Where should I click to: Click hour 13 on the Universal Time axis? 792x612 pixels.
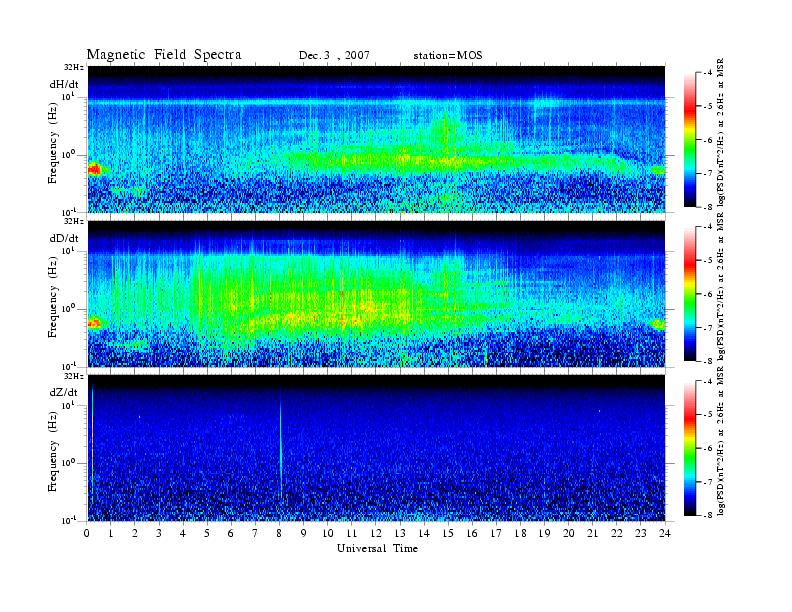tap(400, 533)
